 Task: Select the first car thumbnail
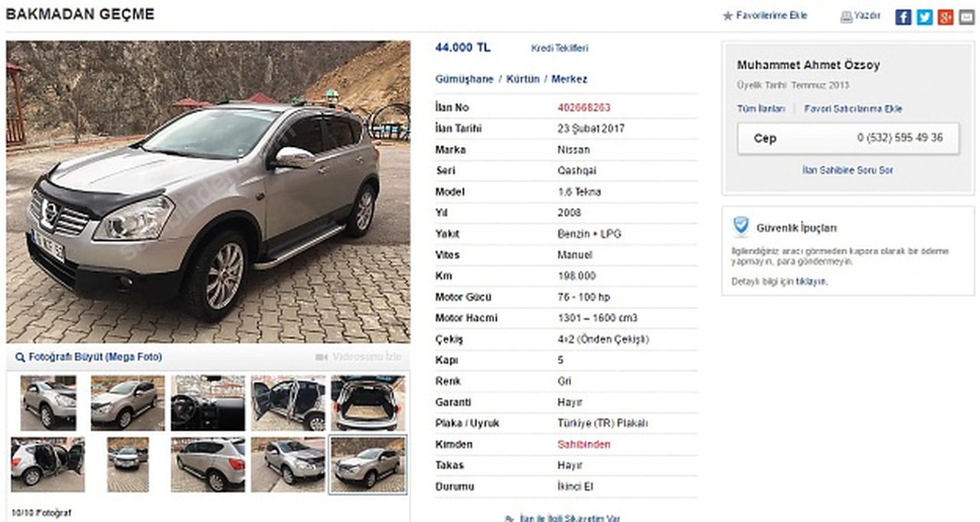point(48,403)
